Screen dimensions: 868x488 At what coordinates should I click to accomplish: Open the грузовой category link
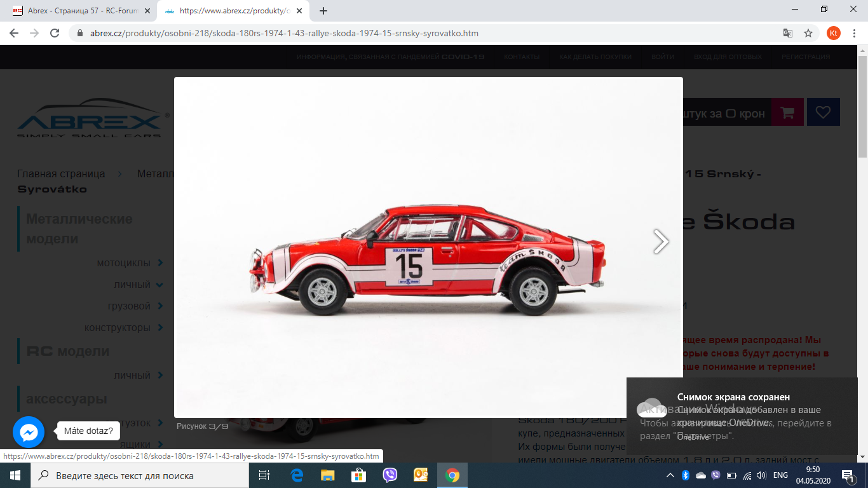(x=130, y=306)
